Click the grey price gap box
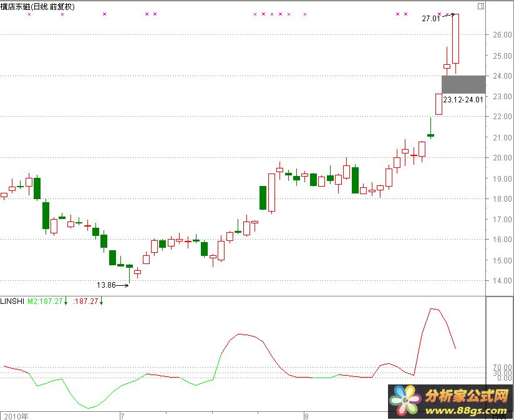Viewport: 514px width, 420px height. (x=463, y=85)
